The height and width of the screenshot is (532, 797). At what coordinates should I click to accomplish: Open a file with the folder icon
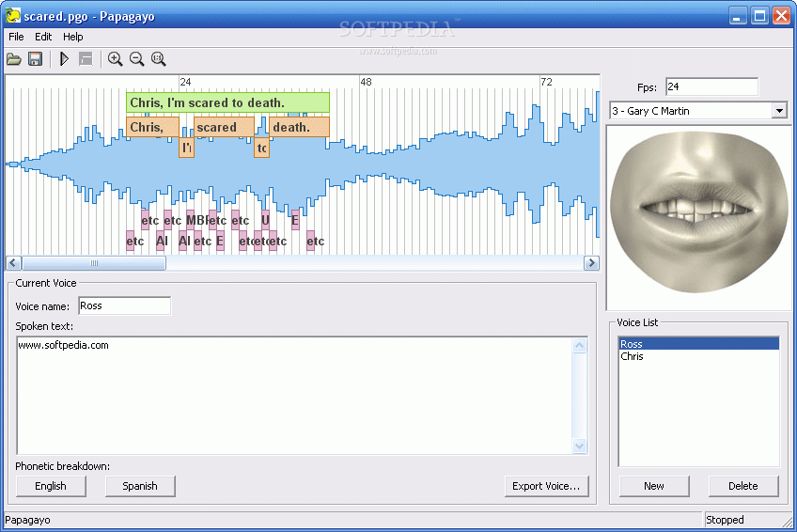[x=14, y=59]
